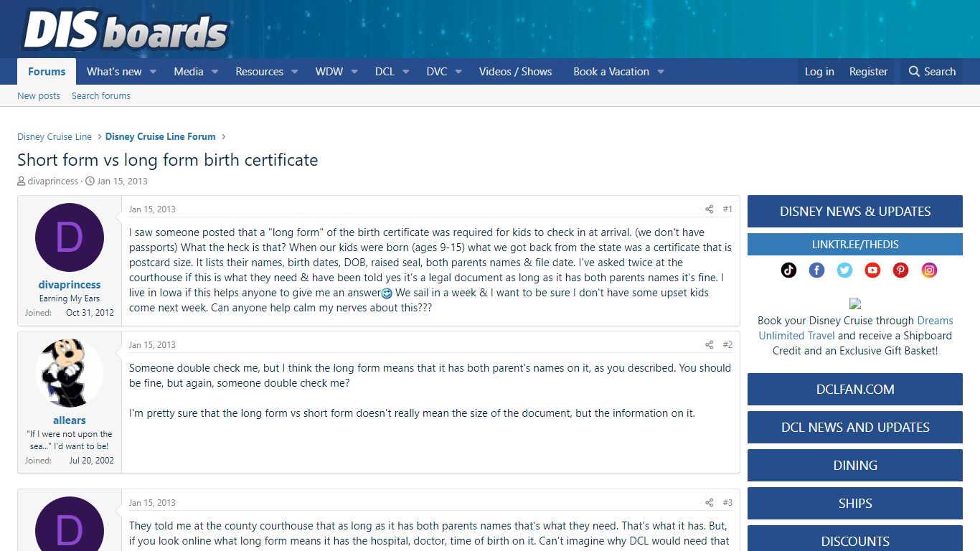Open the What's new menu
980x551 pixels.
114,72
